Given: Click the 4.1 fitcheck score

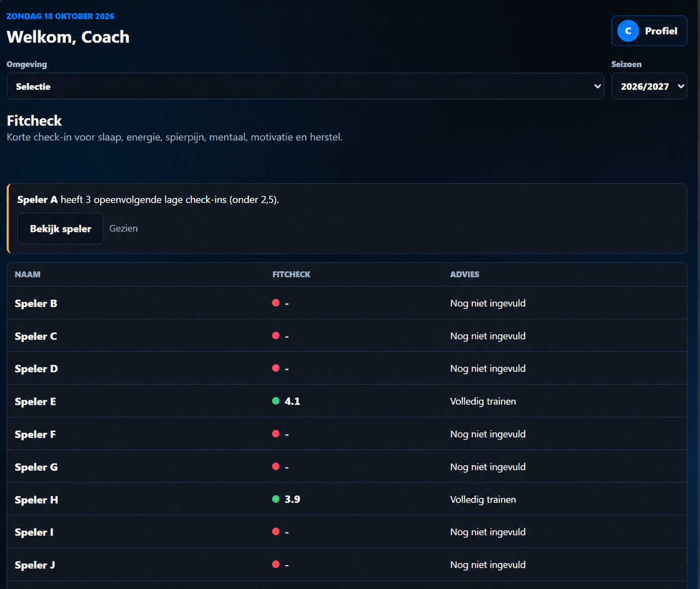Looking at the screenshot, I should [292, 401].
